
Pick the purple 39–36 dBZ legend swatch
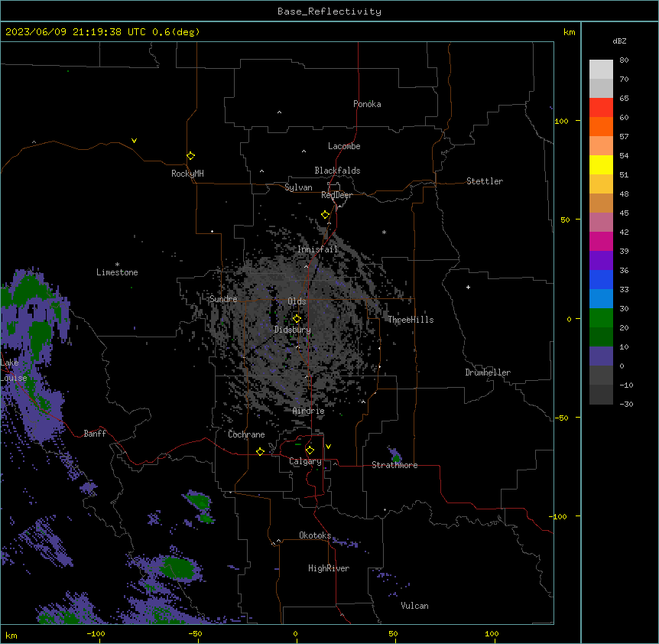tap(601, 260)
